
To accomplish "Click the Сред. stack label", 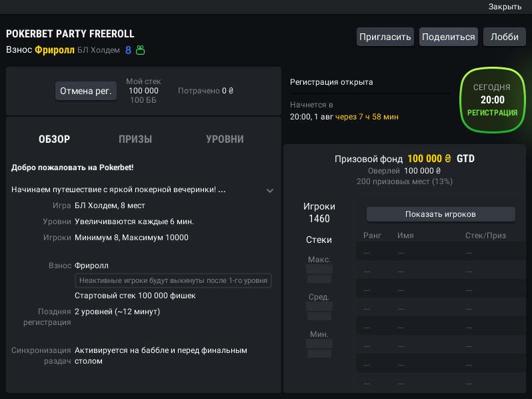I will click(319, 297).
